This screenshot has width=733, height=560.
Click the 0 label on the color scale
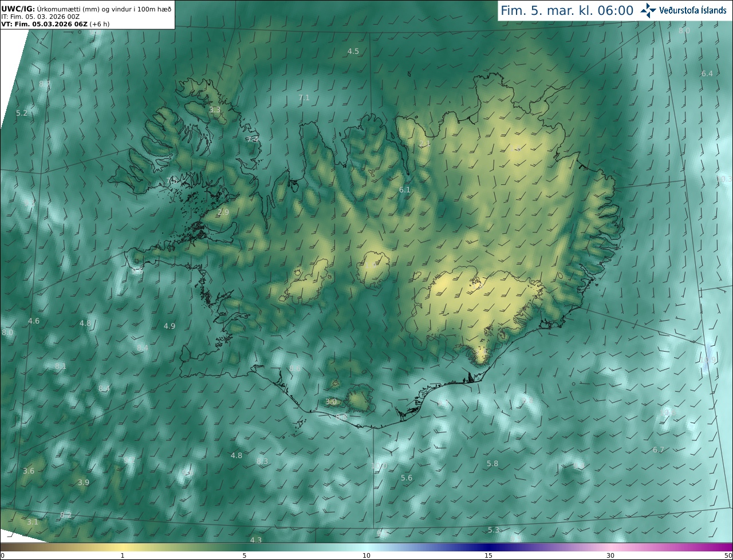2,555
